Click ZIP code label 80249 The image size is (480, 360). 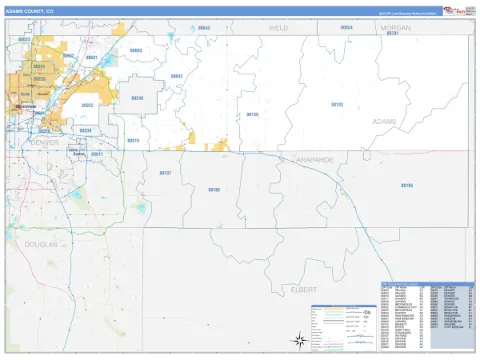[x=137, y=98]
